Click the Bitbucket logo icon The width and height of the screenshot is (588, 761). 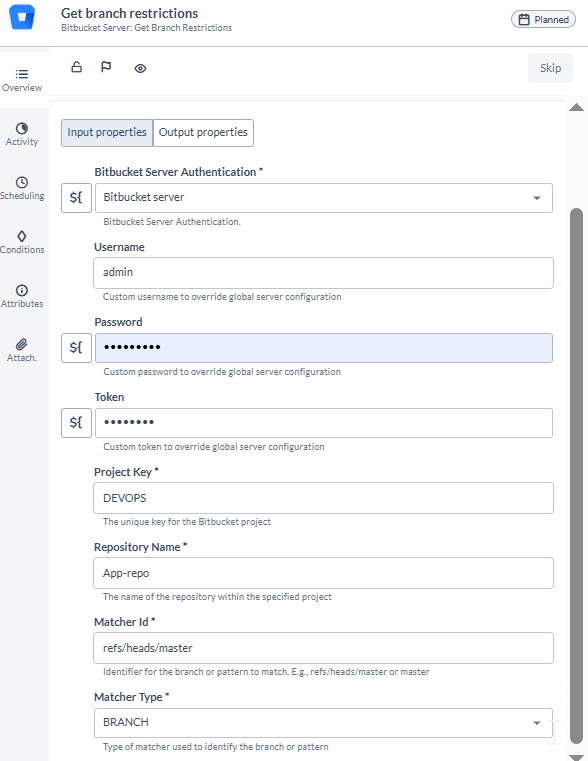click(x=22, y=17)
